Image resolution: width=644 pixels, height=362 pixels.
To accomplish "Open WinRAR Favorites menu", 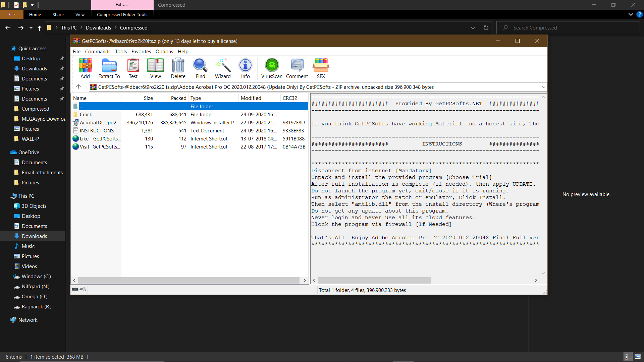I will point(141,51).
